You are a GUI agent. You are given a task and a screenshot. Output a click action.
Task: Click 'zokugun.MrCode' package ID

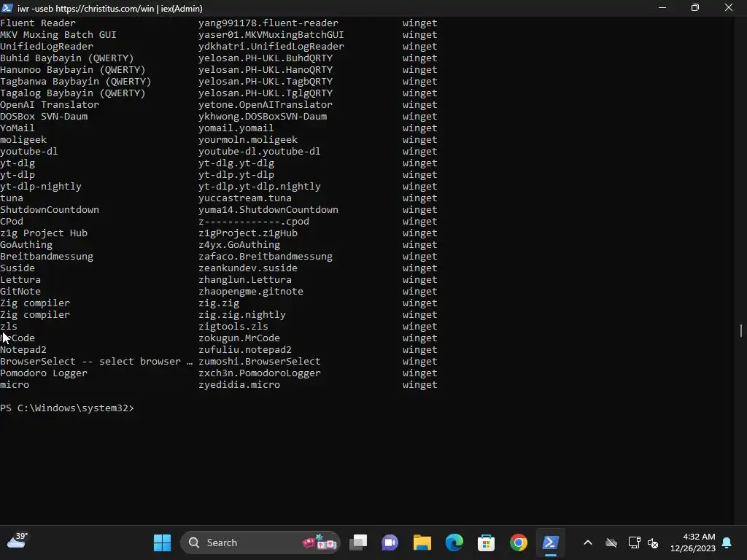(x=239, y=338)
